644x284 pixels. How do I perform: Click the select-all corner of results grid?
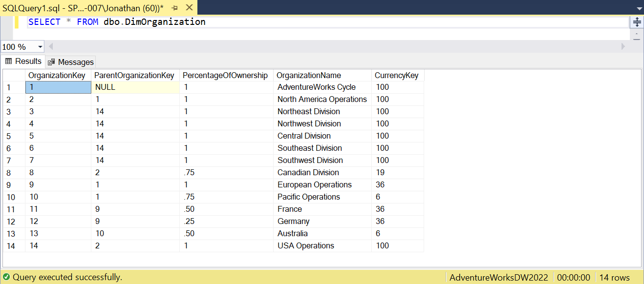click(x=14, y=75)
